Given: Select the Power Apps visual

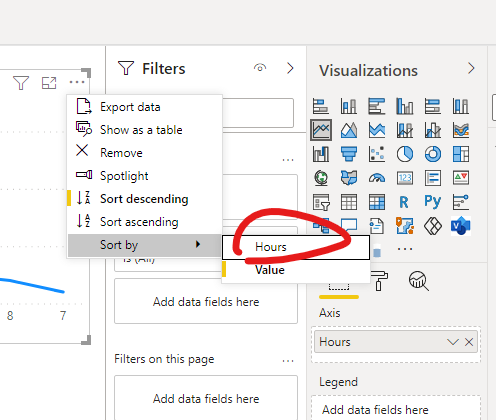Looking at the screenshot, I should point(433,226).
